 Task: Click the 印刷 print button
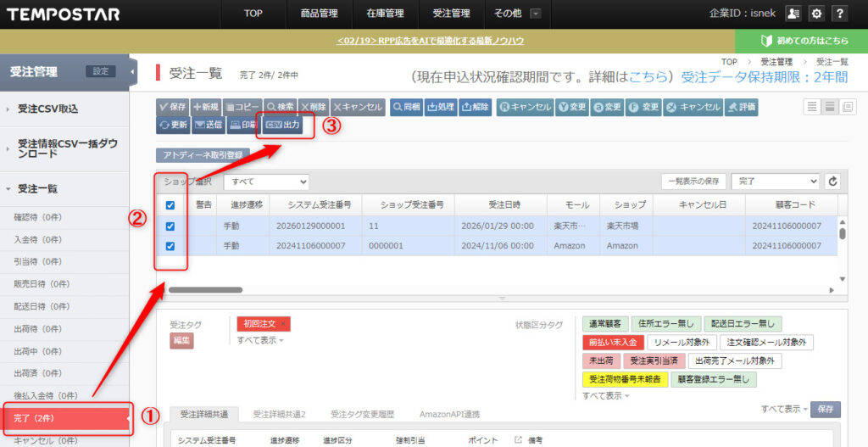242,125
